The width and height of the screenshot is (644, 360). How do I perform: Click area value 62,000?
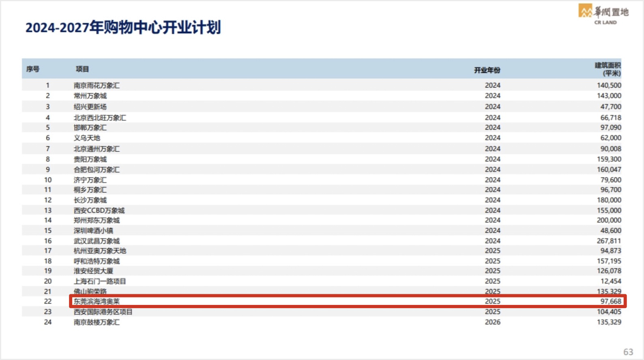(611, 138)
